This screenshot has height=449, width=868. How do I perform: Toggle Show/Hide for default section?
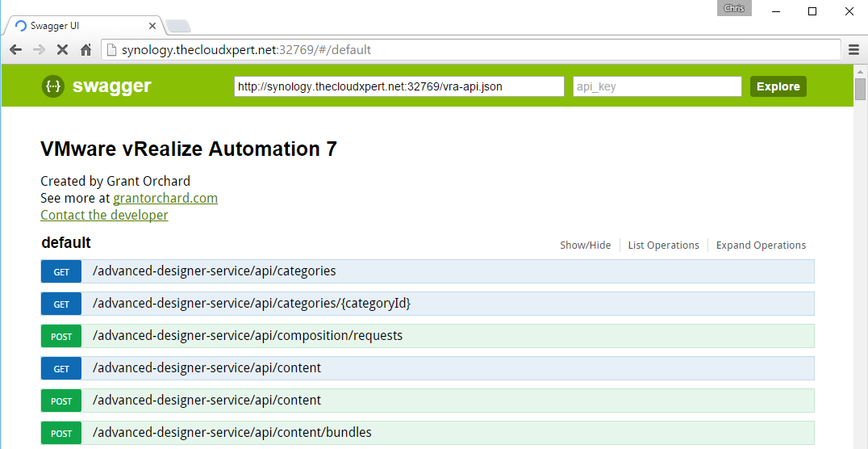point(585,245)
